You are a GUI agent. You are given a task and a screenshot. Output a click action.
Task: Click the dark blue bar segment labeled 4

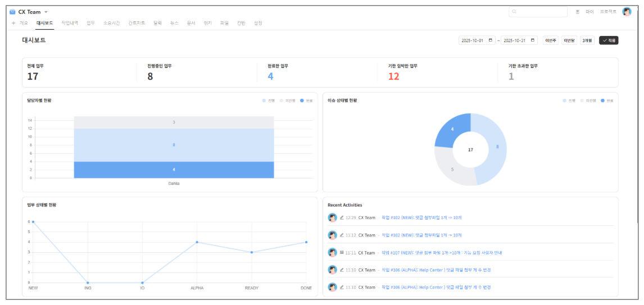[x=174, y=170]
